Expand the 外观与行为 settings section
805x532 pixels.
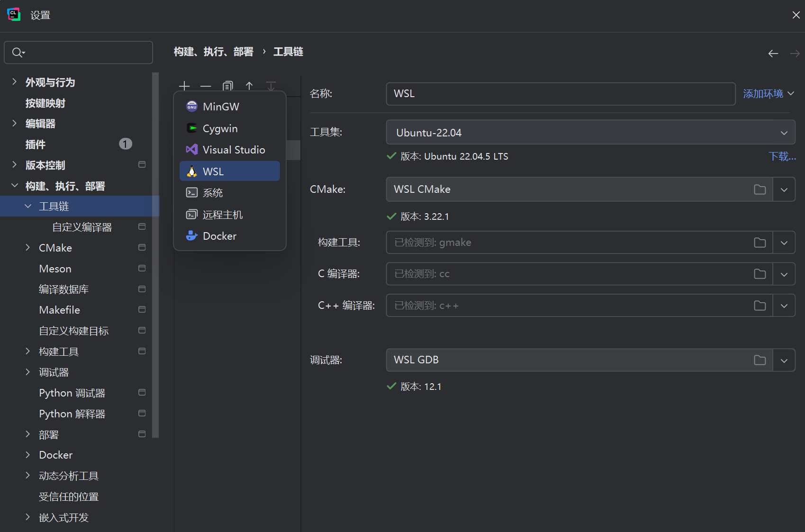coord(15,82)
